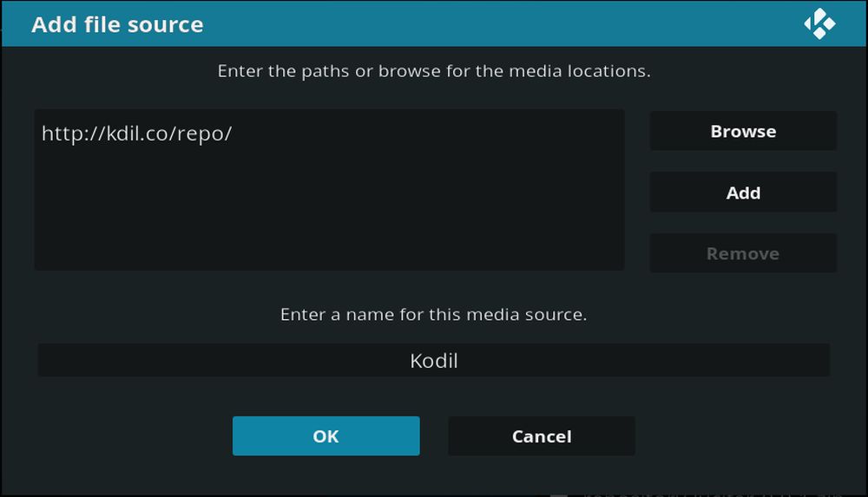Click the Kodi logo in the header
The image size is (868, 497).
(x=819, y=23)
